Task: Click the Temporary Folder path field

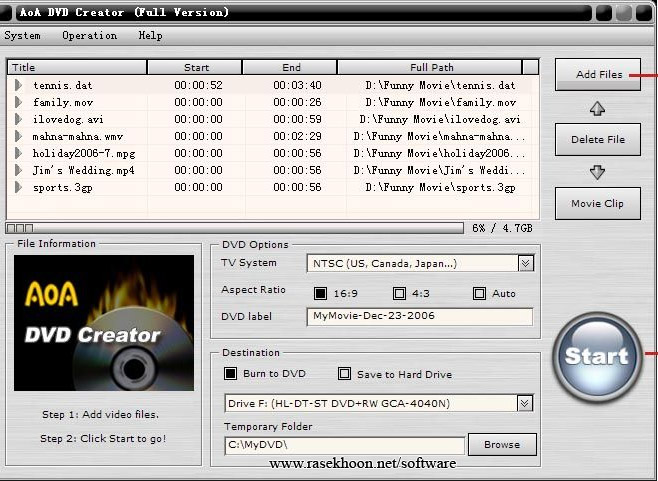Action: click(x=345, y=445)
